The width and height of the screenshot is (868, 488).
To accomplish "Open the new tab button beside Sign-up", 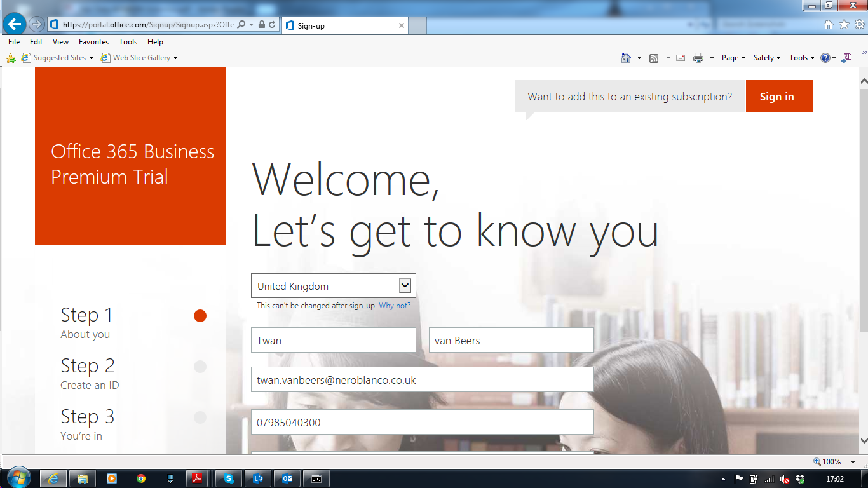I will click(x=417, y=25).
